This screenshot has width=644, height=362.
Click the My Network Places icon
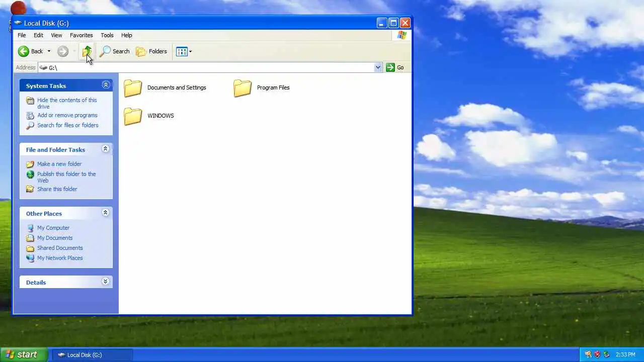tap(30, 258)
